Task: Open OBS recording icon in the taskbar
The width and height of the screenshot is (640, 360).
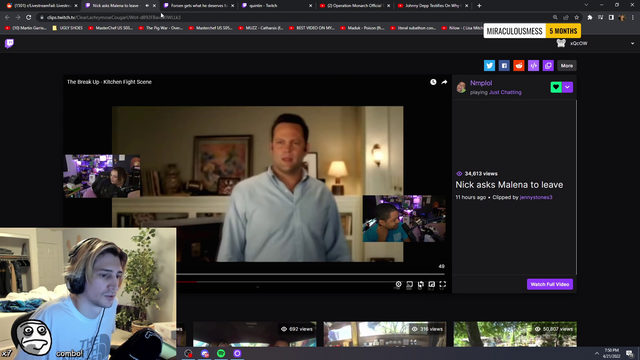Action: tap(188, 353)
